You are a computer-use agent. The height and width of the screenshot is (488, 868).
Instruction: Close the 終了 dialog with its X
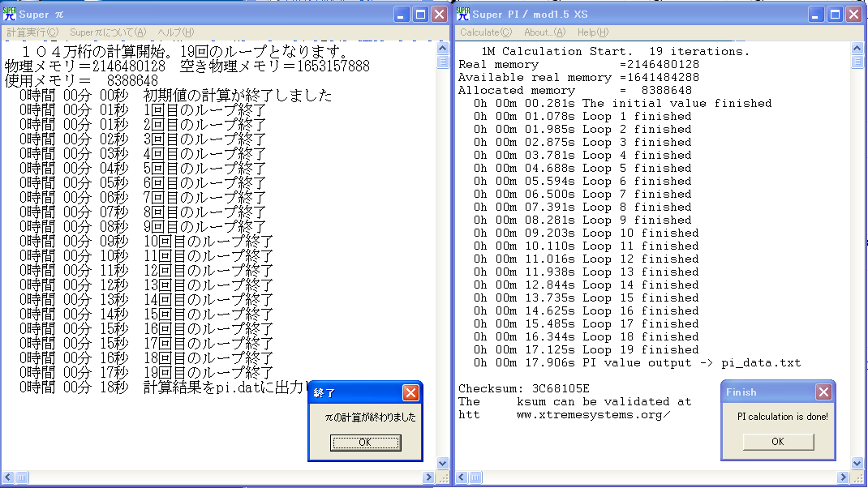tap(411, 392)
